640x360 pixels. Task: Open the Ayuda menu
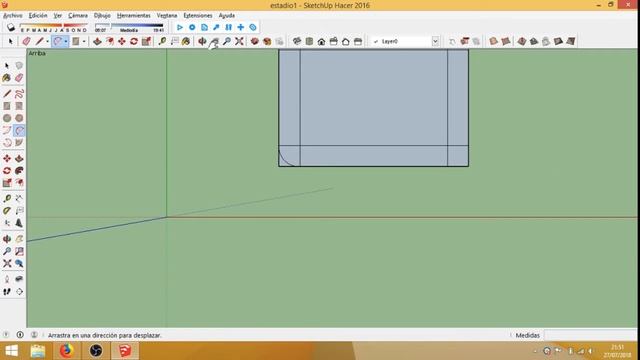[x=227, y=16]
